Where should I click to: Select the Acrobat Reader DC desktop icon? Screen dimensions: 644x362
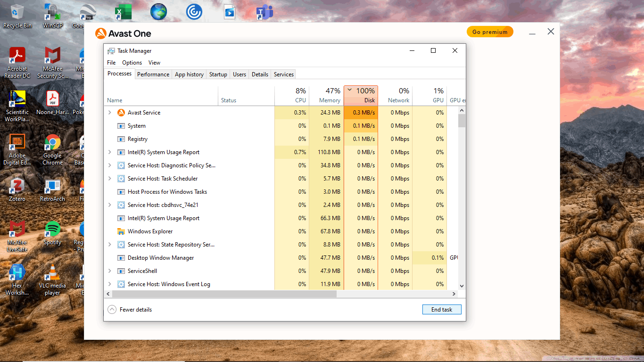click(17, 63)
